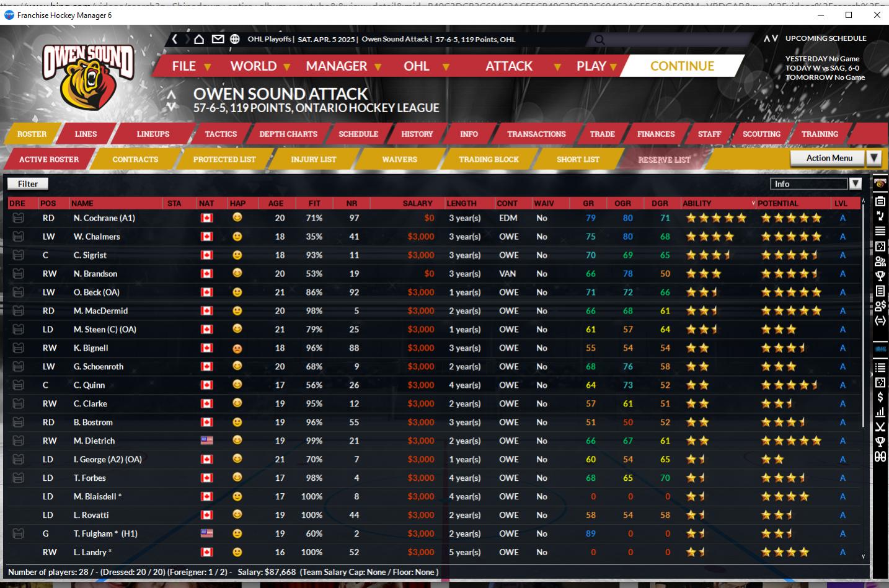
Task: Expand the Info view dropdown
Action: [x=855, y=183]
